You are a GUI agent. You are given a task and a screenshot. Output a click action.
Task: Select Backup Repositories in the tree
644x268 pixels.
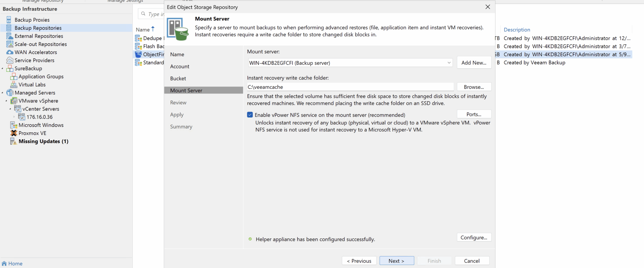tap(38, 28)
